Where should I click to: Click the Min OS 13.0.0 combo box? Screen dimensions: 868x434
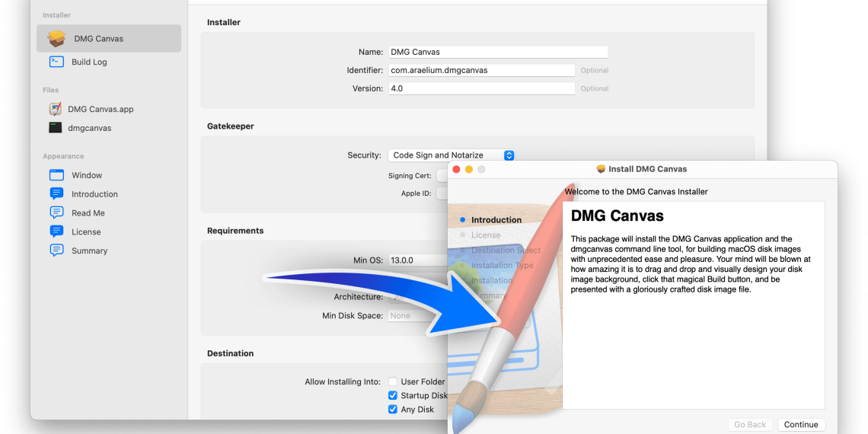pos(417,260)
